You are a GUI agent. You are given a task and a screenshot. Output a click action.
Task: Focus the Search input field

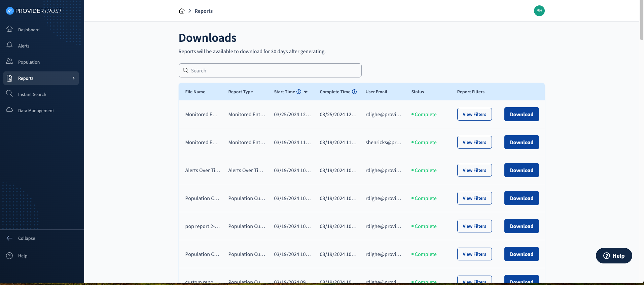pyautogui.click(x=270, y=70)
